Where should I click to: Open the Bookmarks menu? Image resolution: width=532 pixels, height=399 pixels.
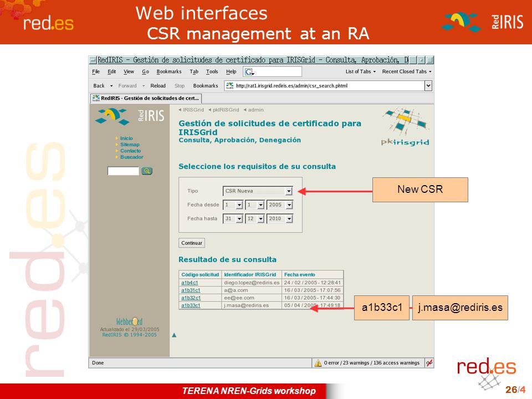coord(169,71)
